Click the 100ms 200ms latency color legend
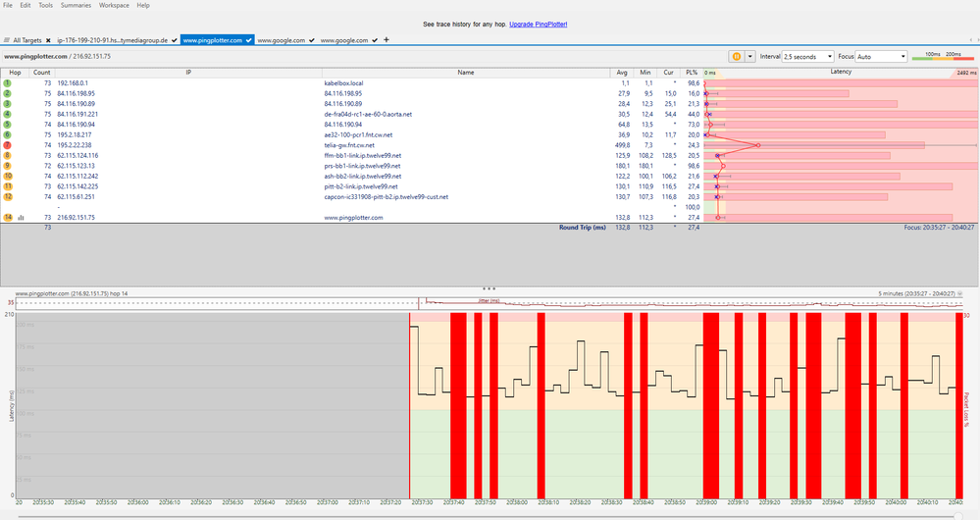This screenshot has width=980, height=520. [943, 56]
